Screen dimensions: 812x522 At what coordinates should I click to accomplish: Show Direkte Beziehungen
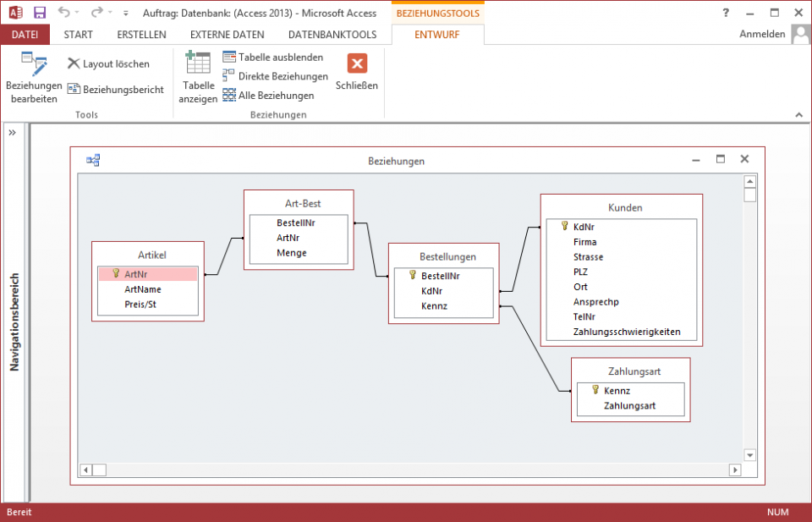pos(275,76)
